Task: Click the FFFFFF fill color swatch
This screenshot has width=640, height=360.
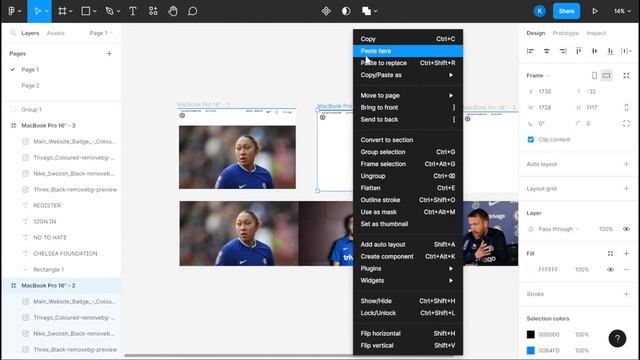Action: coord(531,269)
